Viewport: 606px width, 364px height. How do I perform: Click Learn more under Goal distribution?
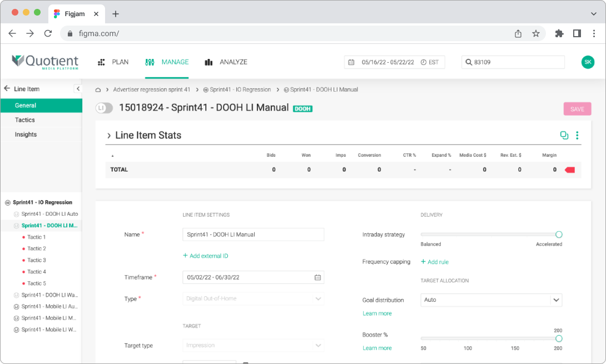(x=377, y=313)
